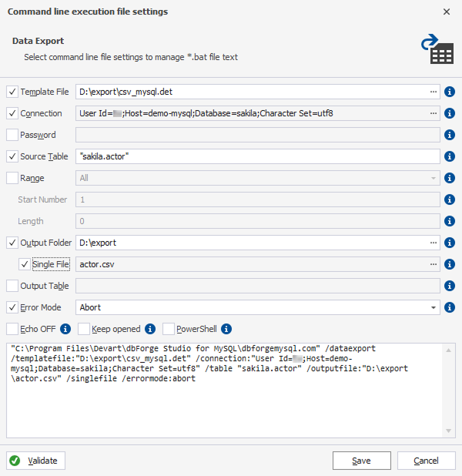The width and height of the screenshot is (462, 476).
Task: Open info icon for Connection
Action: pyautogui.click(x=450, y=113)
